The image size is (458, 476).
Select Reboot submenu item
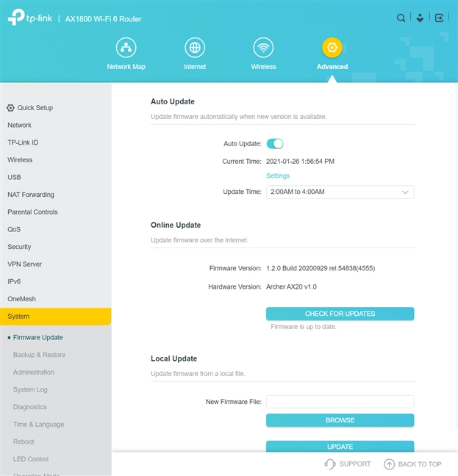tap(24, 441)
